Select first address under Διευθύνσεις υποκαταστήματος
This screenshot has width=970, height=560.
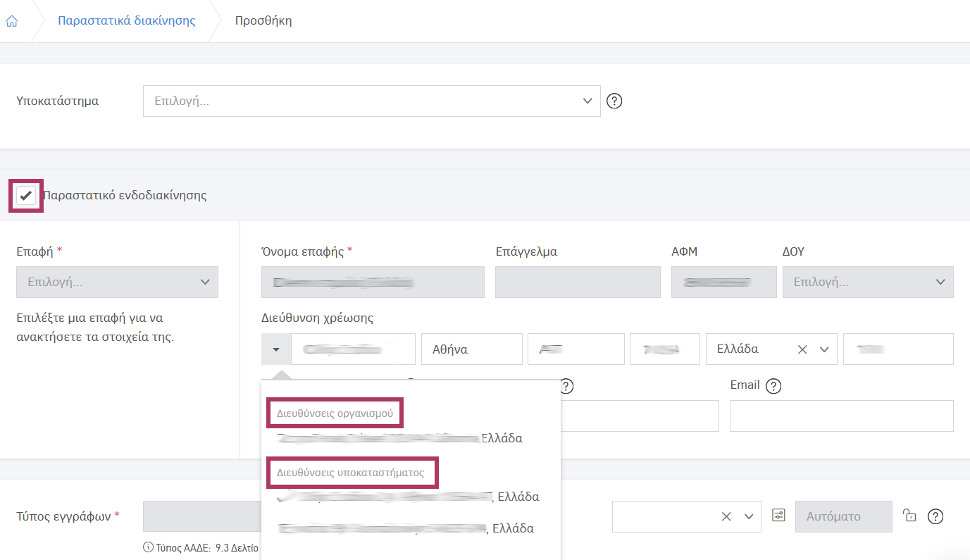409,497
